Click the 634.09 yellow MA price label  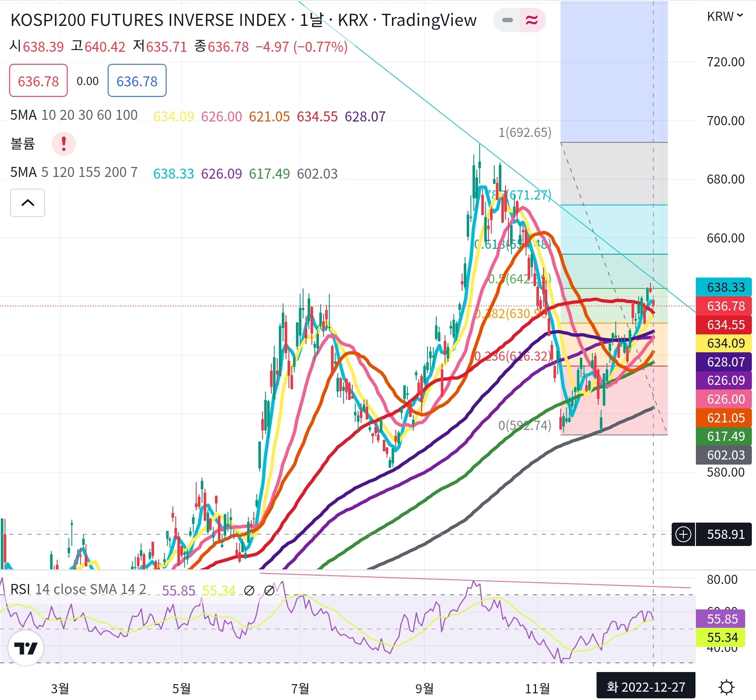[724, 343]
